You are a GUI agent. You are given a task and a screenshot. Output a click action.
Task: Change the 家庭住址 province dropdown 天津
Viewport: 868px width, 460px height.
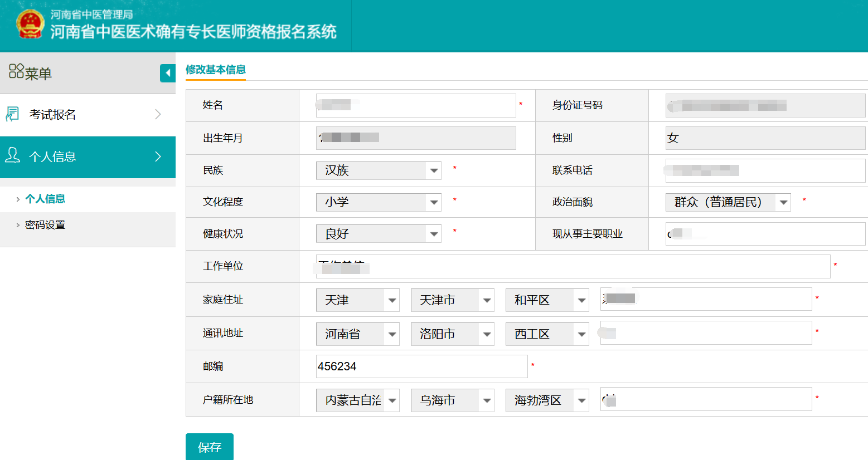(357, 300)
